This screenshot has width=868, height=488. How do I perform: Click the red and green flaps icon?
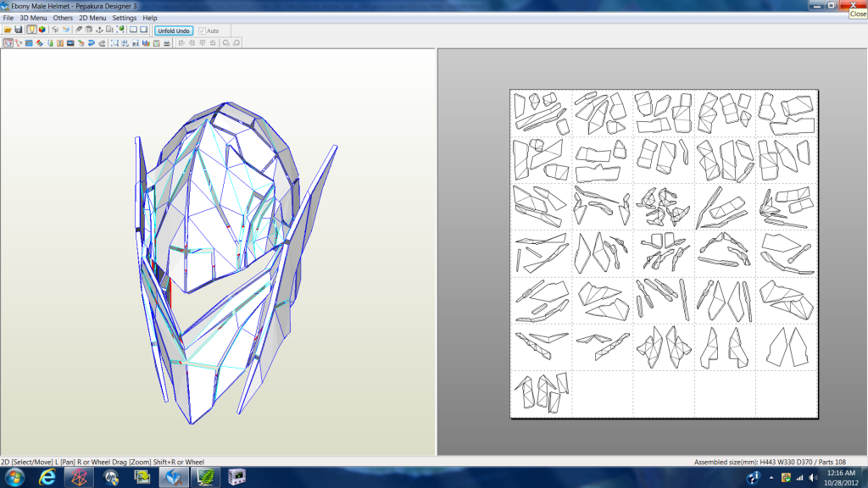(39, 42)
